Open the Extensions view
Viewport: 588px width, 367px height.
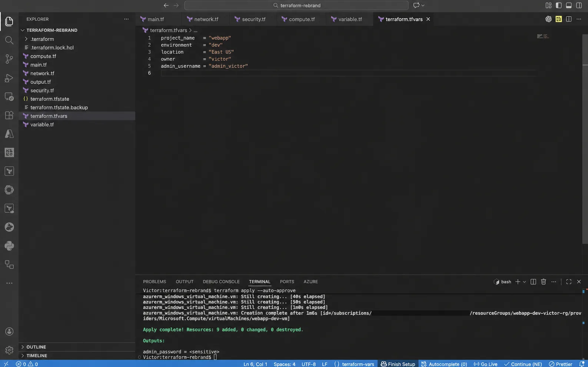click(9, 115)
